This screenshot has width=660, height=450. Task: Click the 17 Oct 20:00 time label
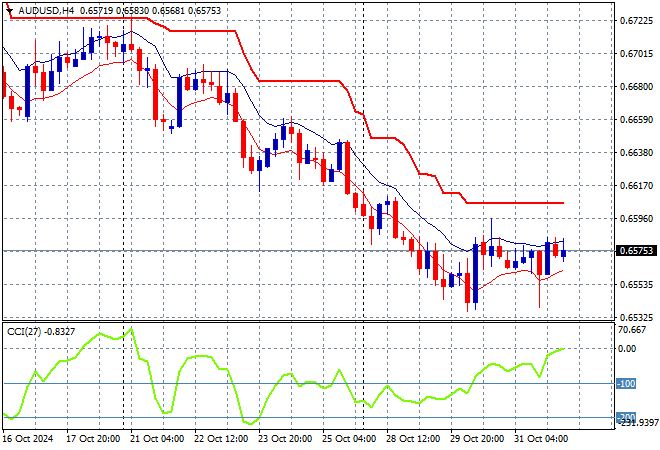pyautogui.click(x=93, y=439)
